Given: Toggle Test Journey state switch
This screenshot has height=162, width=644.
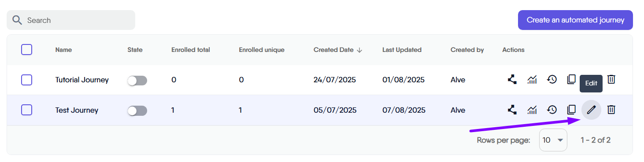Looking at the screenshot, I should click(137, 111).
